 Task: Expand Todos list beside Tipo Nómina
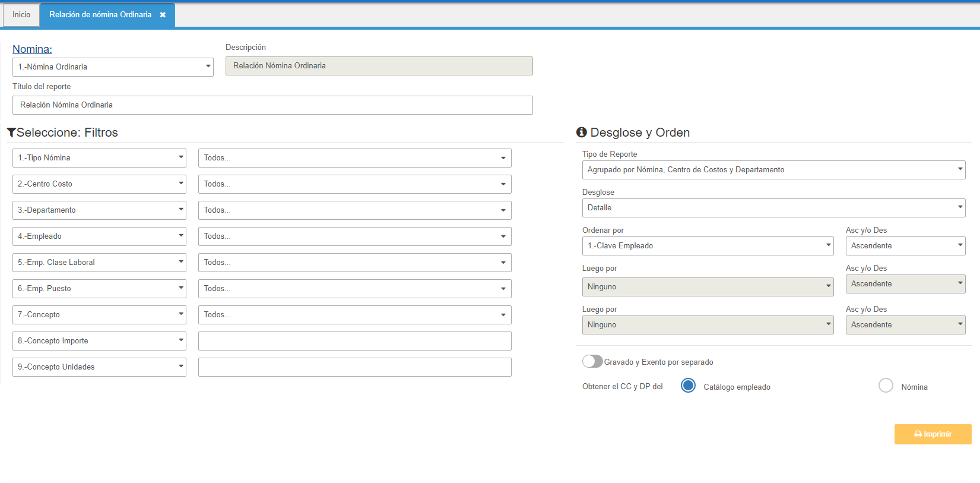pyautogui.click(x=354, y=158)
